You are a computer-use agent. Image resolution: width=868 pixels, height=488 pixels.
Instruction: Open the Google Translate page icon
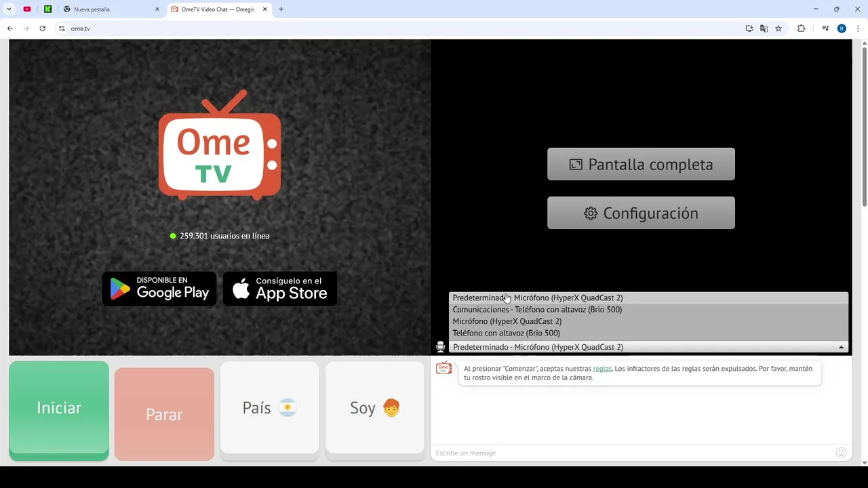click(x=764, y=28)
